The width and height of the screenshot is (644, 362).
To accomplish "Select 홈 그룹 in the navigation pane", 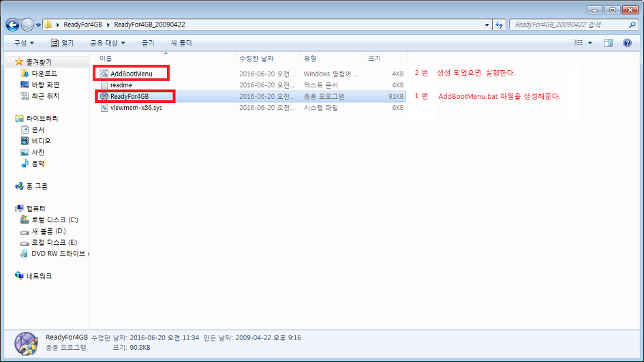I will [x=37, y=186].
